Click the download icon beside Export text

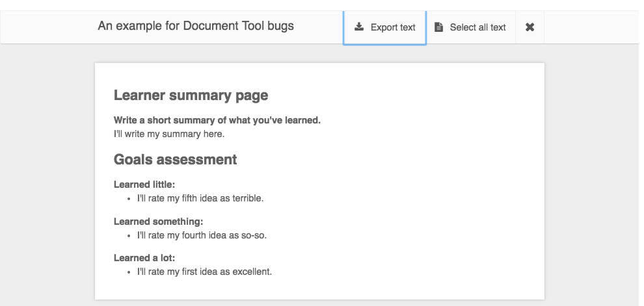click(359, 27)
